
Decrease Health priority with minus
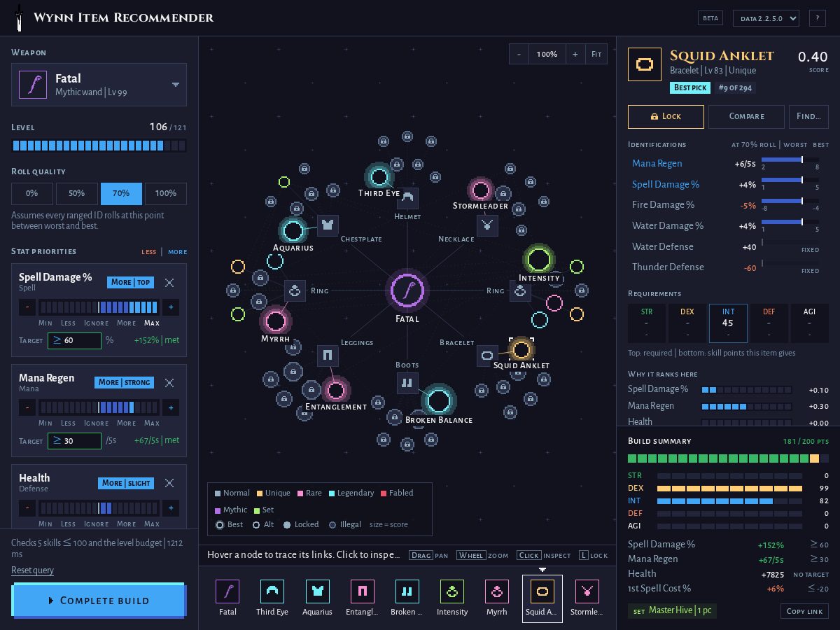[27, 507]
